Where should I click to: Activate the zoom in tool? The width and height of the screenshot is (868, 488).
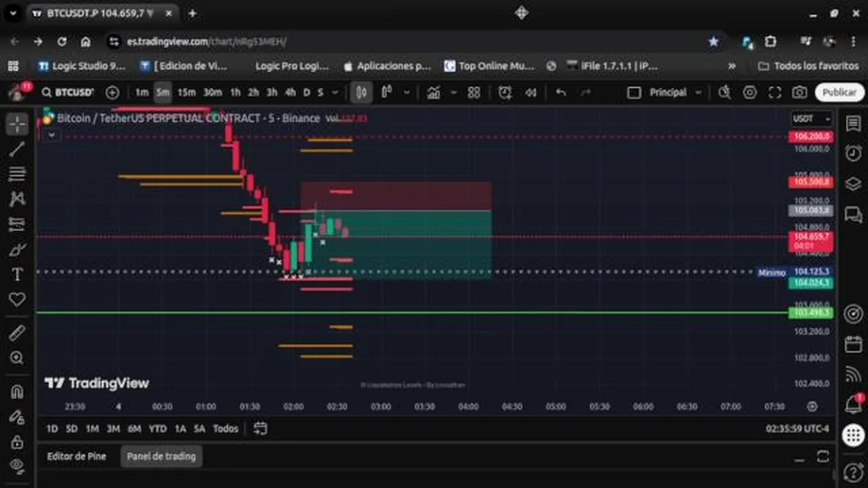click(x=17, y=358)
